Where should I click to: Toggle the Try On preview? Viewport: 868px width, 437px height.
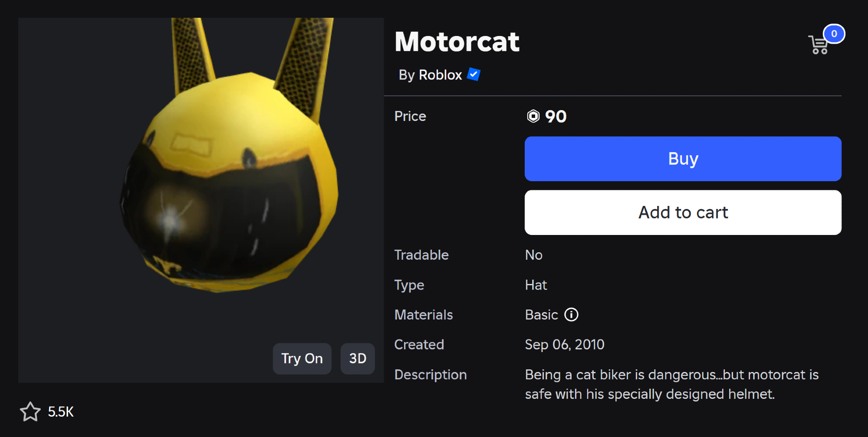coord(302,359)
